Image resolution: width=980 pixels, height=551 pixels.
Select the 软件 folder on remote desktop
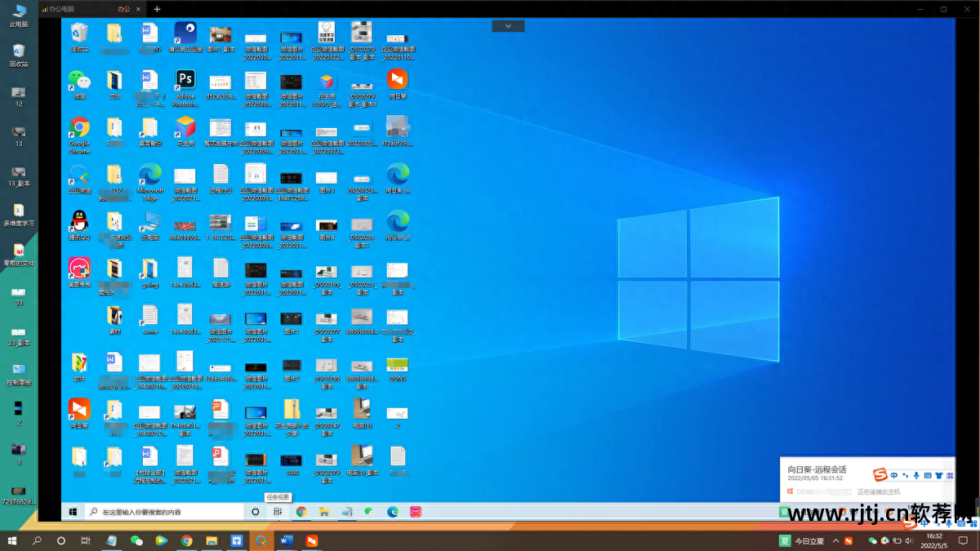coord(79,367)
